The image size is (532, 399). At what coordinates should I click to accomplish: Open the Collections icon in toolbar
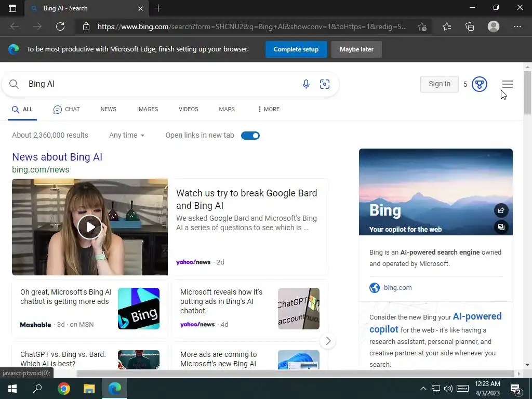pos(470,26)
